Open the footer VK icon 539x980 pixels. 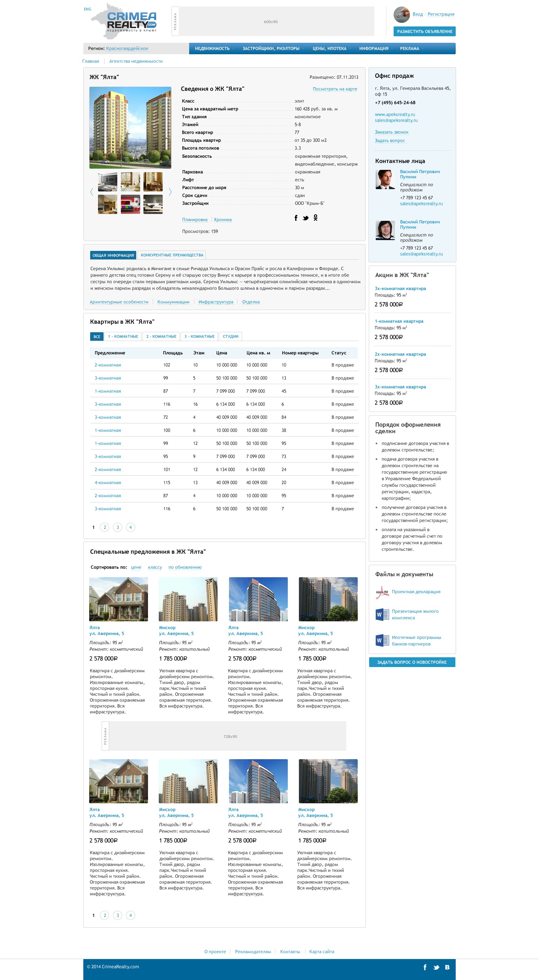coord(447,967)
